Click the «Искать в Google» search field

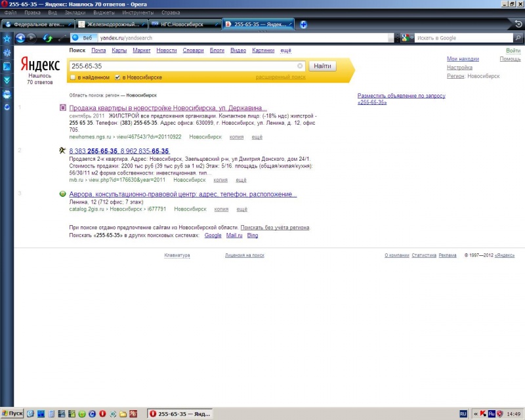(464, 38)
